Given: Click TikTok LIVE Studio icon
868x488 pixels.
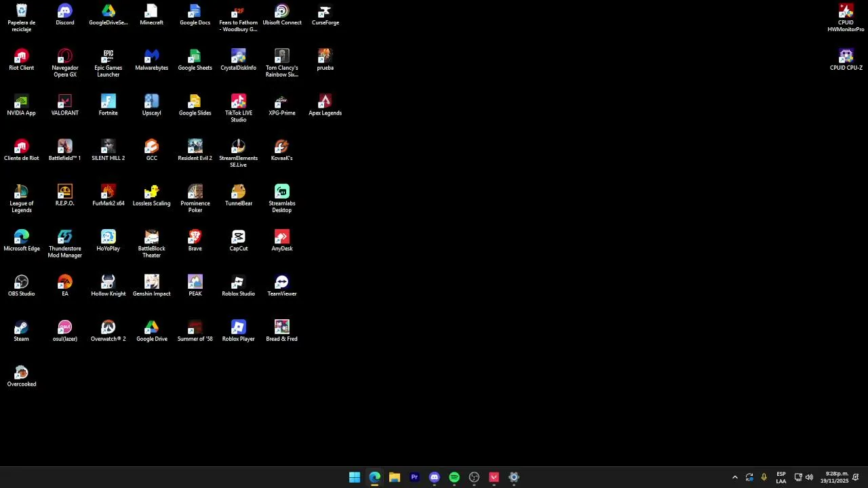Looking at the screenshot, I should pyautogui.click(x=239, y=108).
